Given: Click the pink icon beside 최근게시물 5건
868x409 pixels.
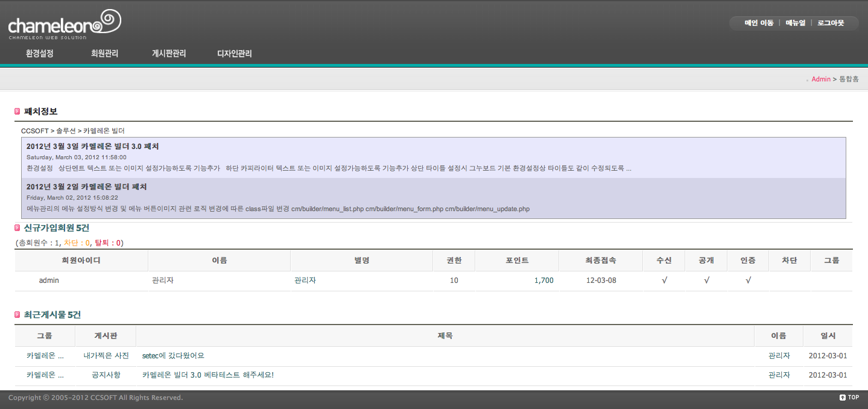Looking at the screenshot, I should pyautogui.click(x=17, y=315).
